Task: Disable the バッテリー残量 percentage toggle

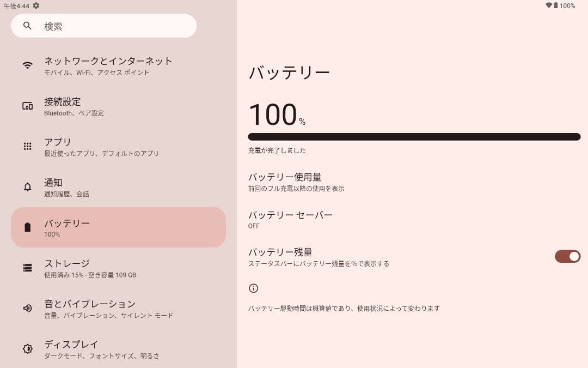Action: (x=568, y=256)
